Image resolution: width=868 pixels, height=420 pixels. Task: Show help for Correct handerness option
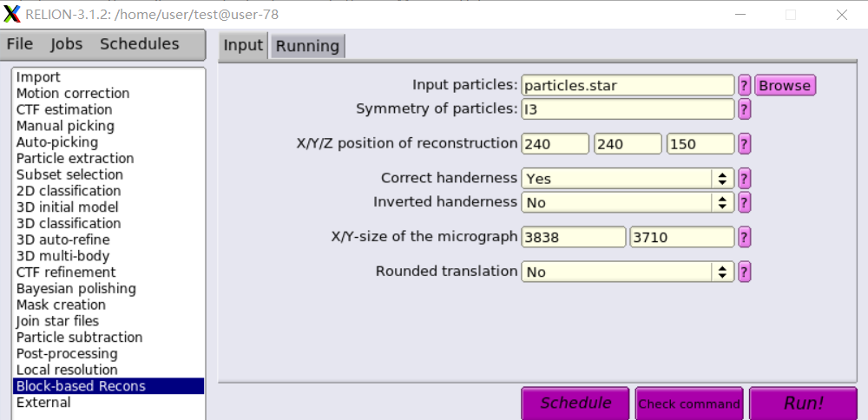(x=745, y=179)
